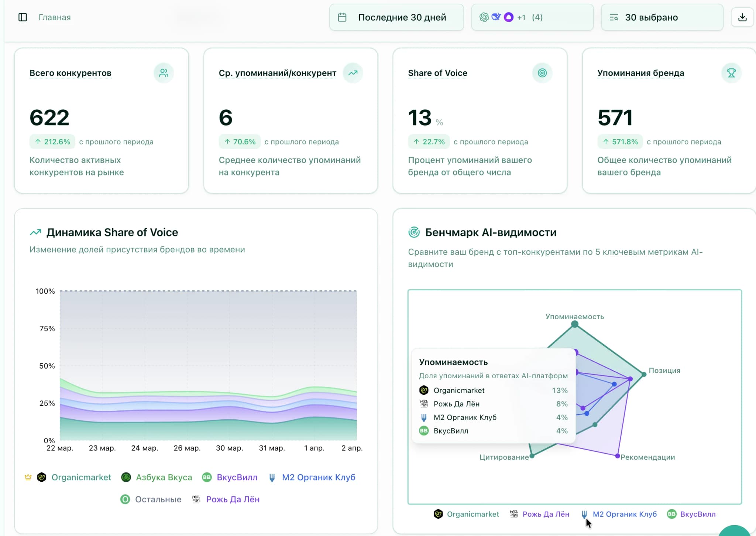Open the Главная navigation item

[x=54, y=17]
